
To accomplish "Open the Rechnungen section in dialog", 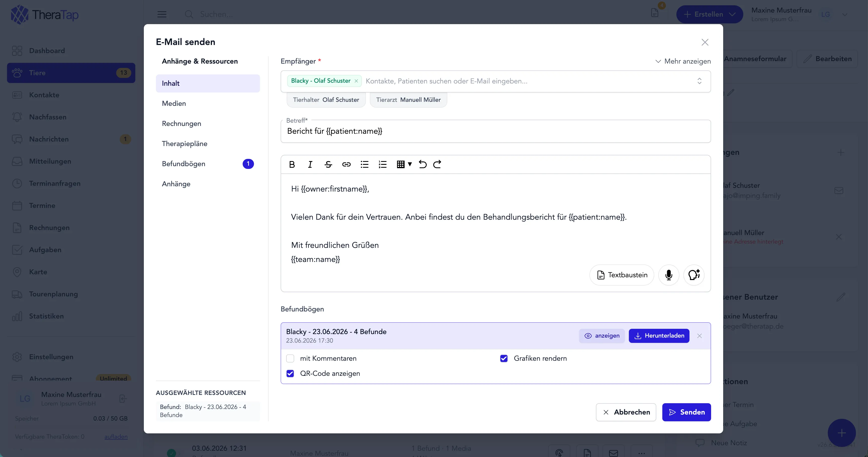I will [x=208, y=124].
